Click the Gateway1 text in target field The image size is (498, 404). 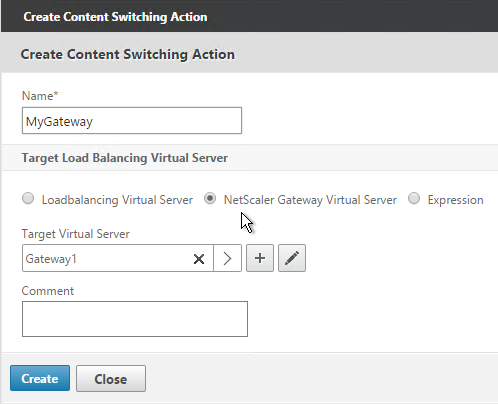[51, 259]
